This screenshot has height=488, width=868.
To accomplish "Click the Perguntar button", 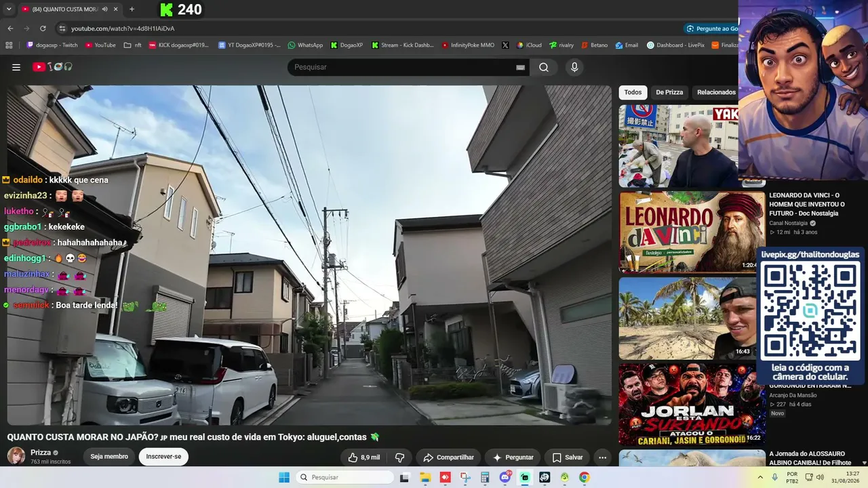I will point(513,457).
